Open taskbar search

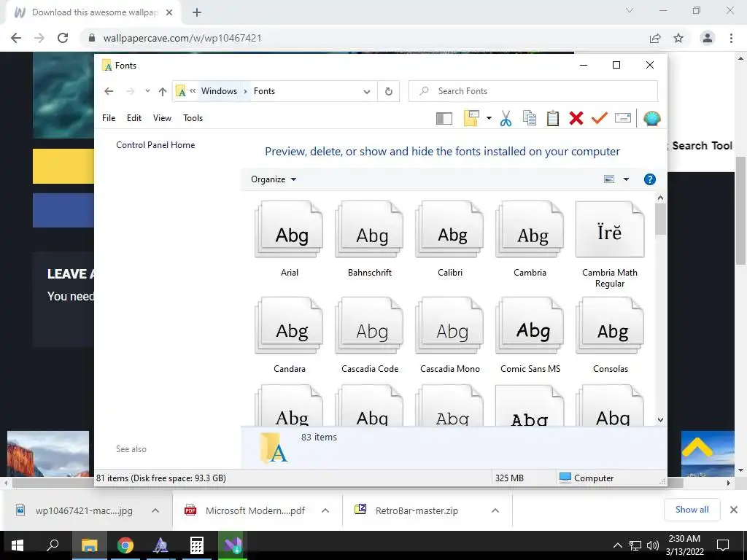(53, 545)
